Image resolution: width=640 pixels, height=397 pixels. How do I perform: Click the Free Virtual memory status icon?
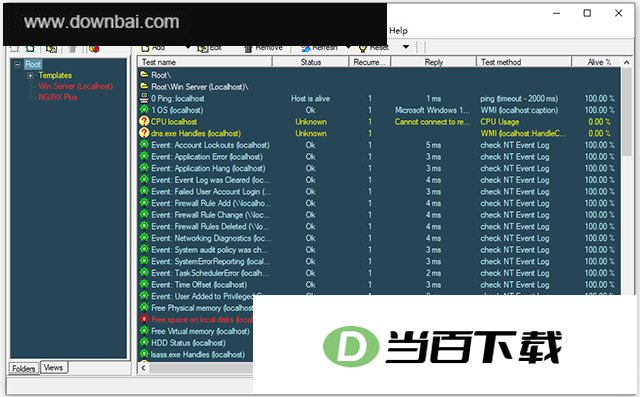(x=144, y=330)
